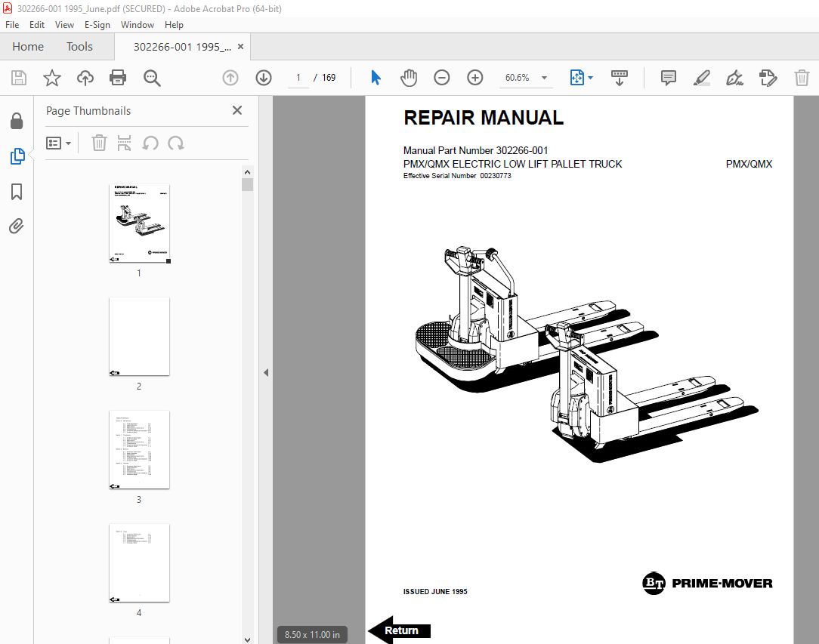The width and height of the screenshot is (819, 644).
Task: Add file to starred via star icon
Action: [51, 78]
